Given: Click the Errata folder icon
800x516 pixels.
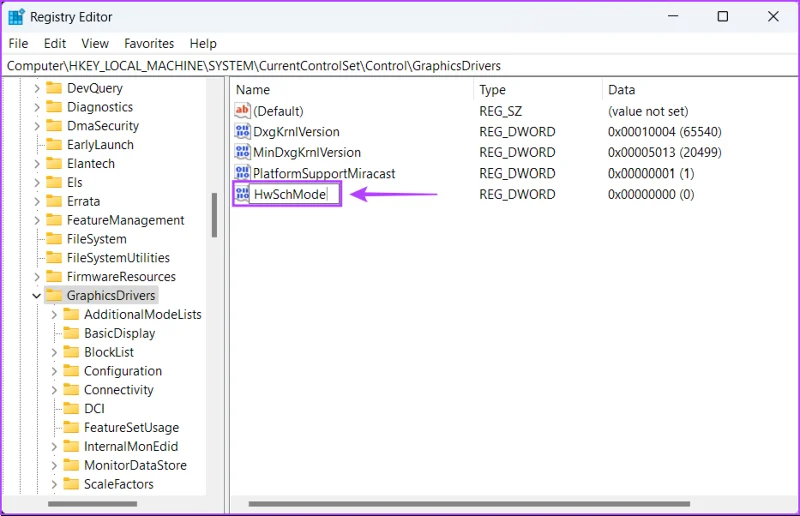Looking at the screenshot, I should click(54, 201).
